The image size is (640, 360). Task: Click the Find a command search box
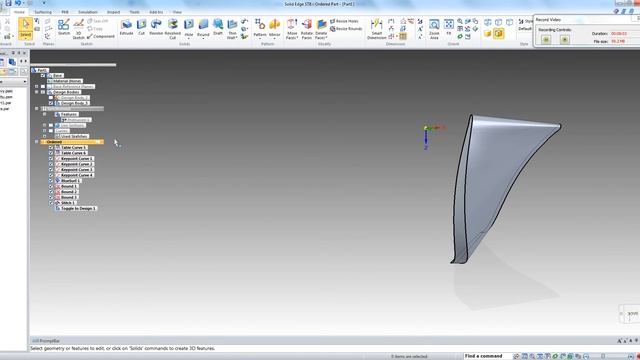click(x=487, y=356)
